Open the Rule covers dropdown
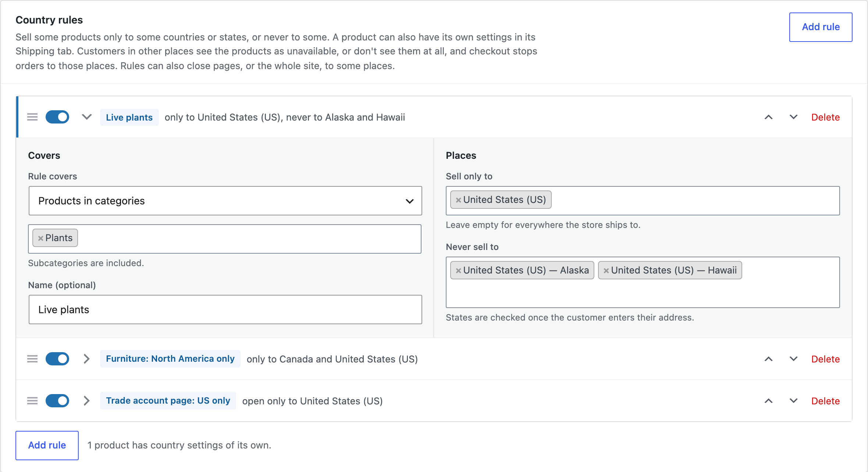Viewport: 868px width, 472px height. pos(225,201)
